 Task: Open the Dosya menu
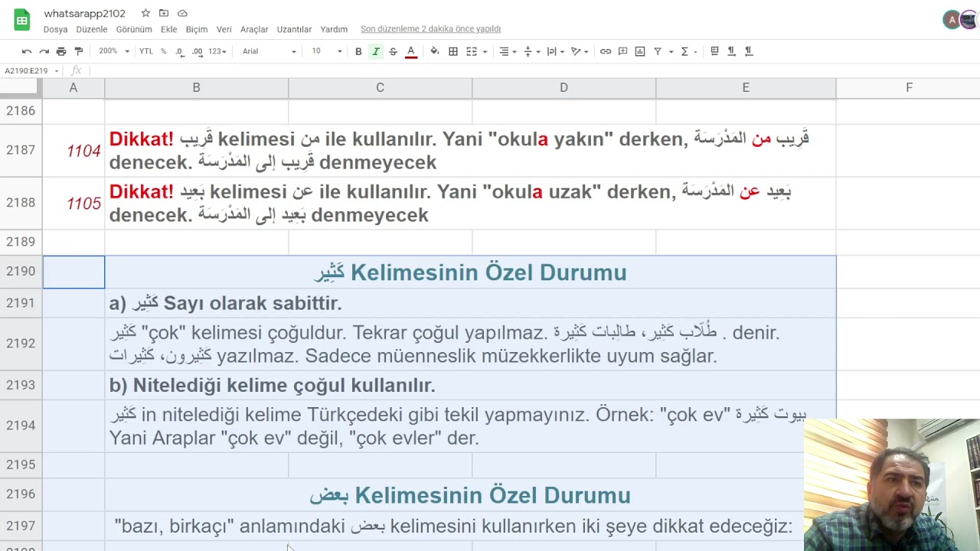point(56,29)
